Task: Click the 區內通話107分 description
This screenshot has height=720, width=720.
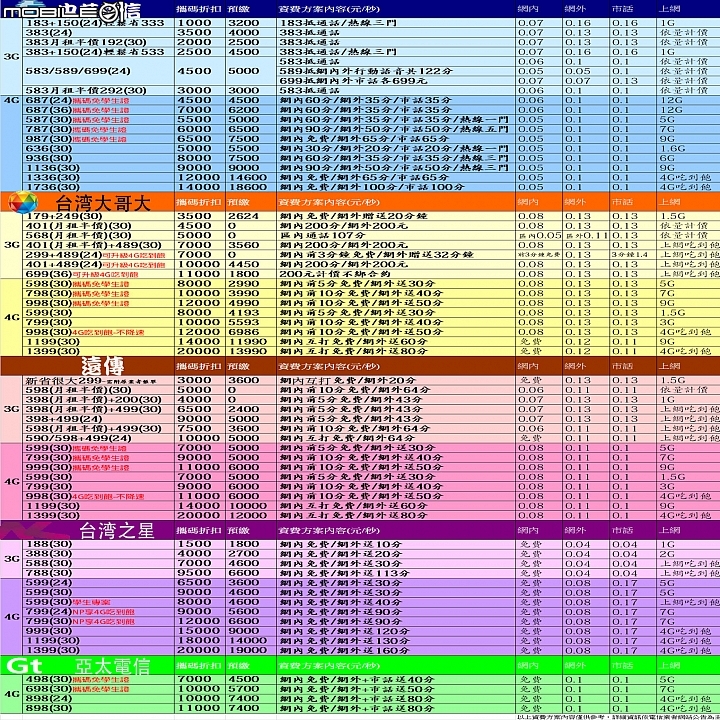Action: (322, 236)
